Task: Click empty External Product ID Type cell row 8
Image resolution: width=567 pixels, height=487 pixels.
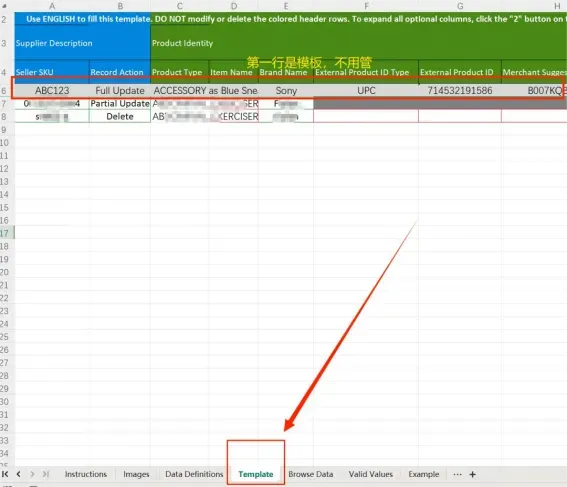Action: click(366, 116)
